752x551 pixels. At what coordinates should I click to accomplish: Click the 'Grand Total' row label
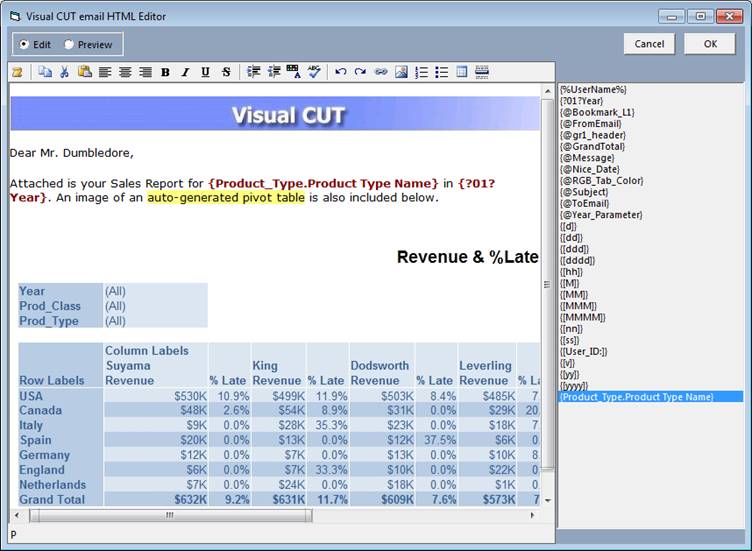(52, 500)
